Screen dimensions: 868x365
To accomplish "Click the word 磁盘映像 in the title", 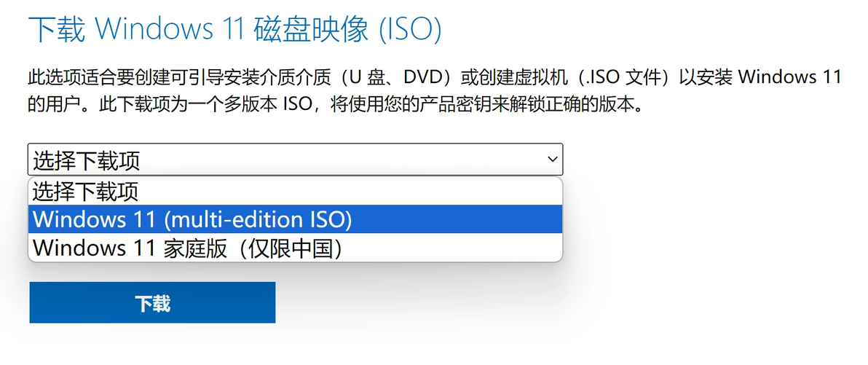I will pyautogui.click(x=312, y=30).
